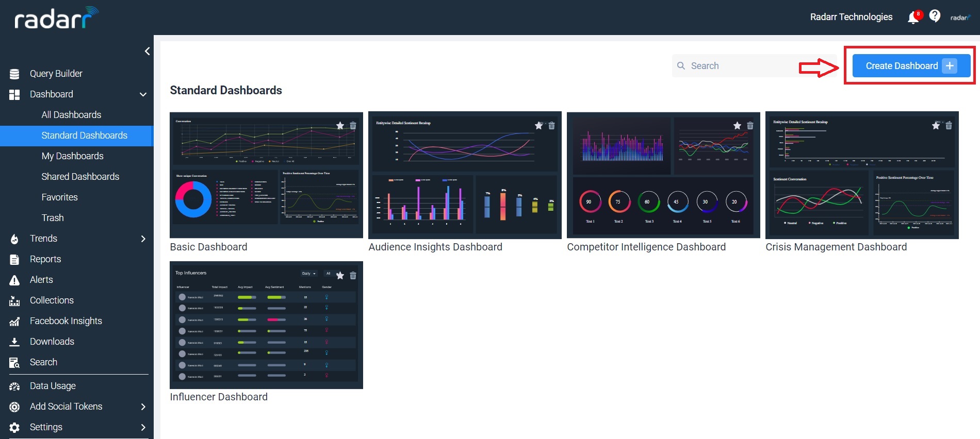Viewport: 980px width, 439px height.
Task: Expand the Settings submenu arrow
Action: (x=143, y=427)
